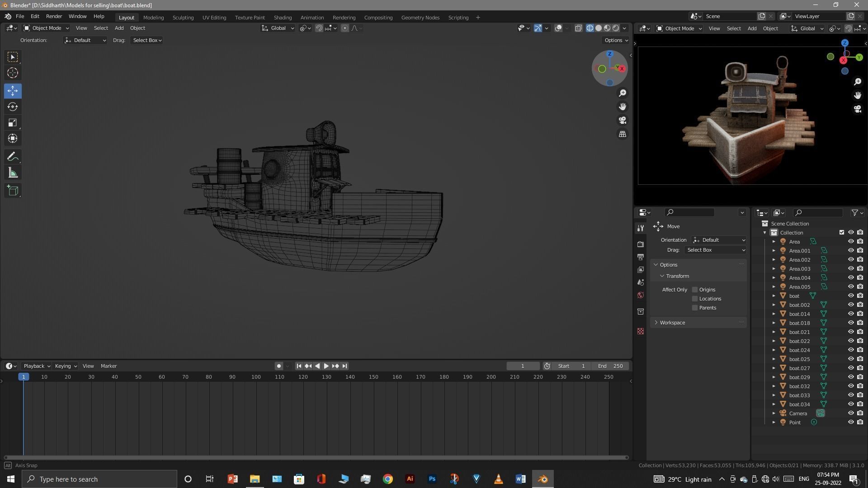This screenshot has height=488, width=868.
Task: Toggle camera view in main viewport
Action: tap(623, 120)
